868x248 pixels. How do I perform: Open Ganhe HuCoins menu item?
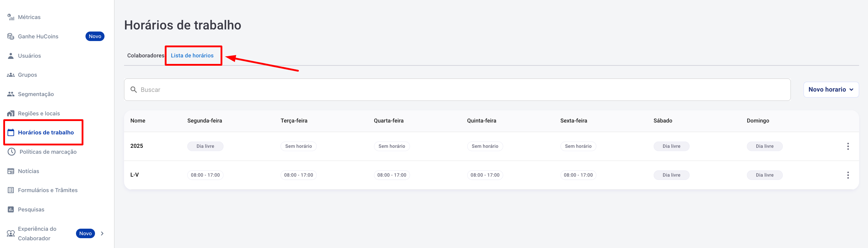[38, 37]
